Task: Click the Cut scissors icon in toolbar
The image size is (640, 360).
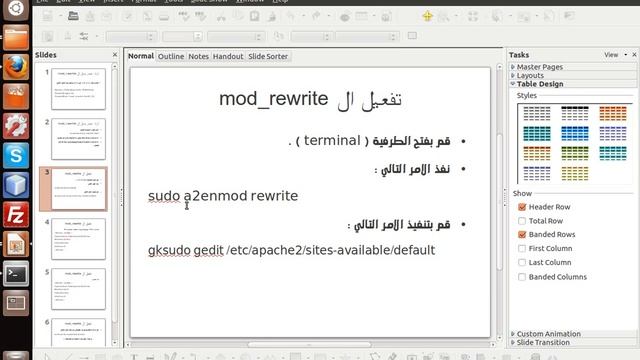Action: 221,16
